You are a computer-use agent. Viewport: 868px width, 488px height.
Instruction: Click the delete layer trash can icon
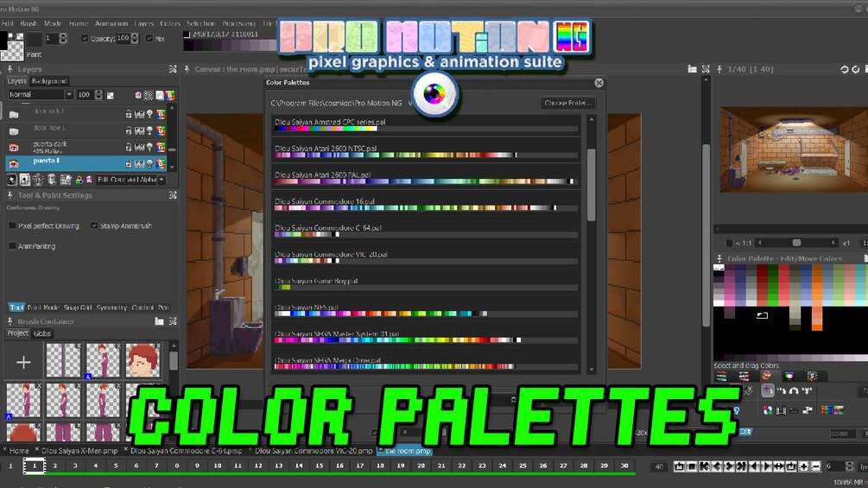(52, 180)
